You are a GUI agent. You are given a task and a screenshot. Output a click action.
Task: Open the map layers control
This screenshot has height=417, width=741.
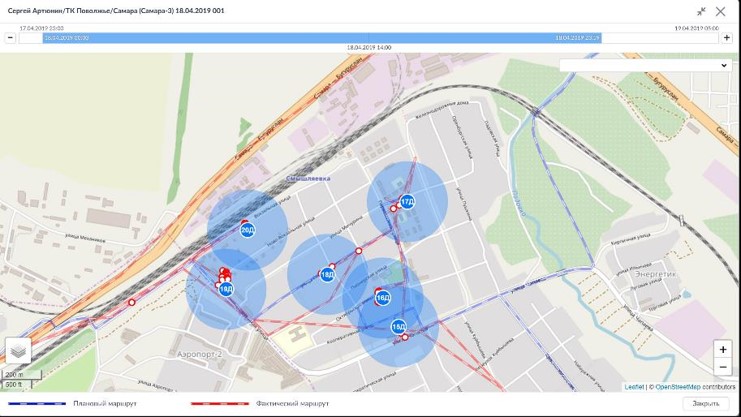click(18, 351)
